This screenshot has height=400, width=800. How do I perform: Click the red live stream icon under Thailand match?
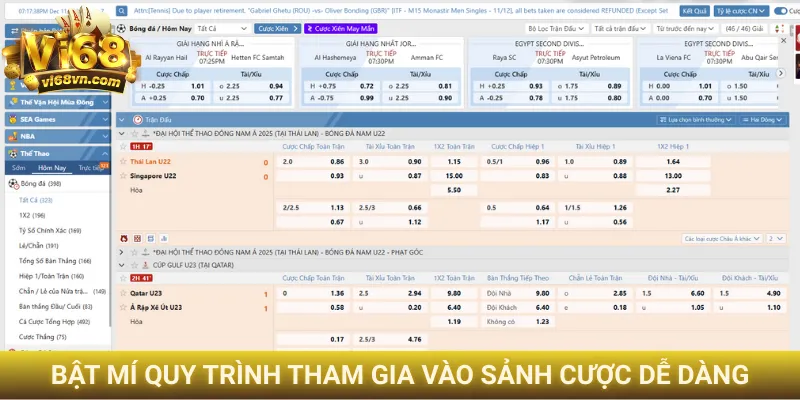[x=124, y=238]
